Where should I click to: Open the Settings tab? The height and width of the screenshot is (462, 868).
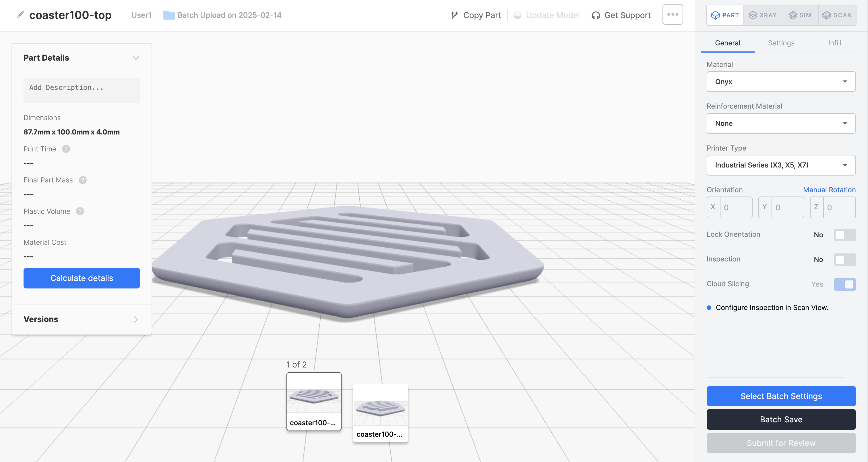tap(781, 43)
